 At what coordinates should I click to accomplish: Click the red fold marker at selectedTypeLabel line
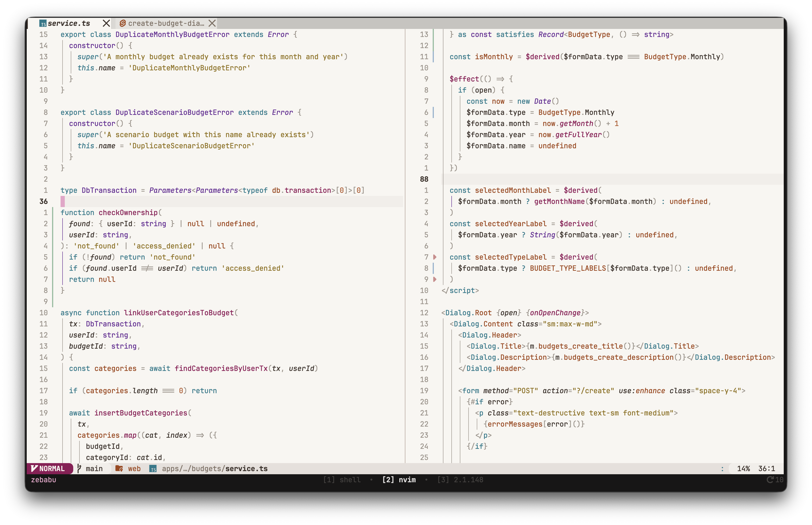click(435, 257)
